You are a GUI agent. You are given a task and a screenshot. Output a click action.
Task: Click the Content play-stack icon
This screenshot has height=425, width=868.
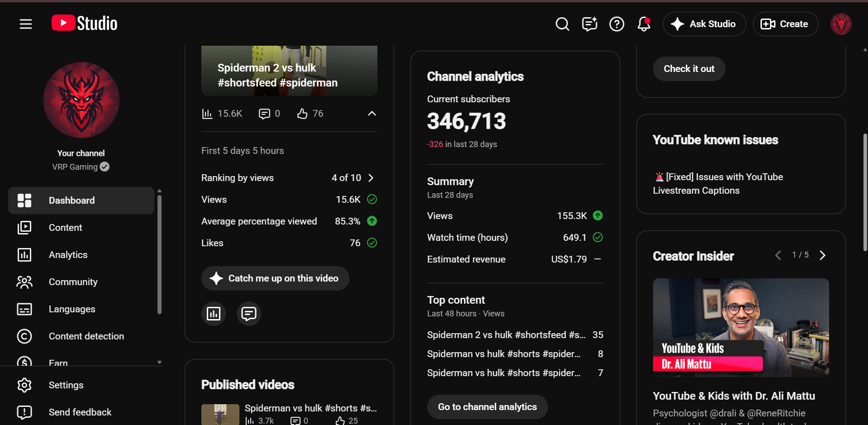(x=24, y=228)
